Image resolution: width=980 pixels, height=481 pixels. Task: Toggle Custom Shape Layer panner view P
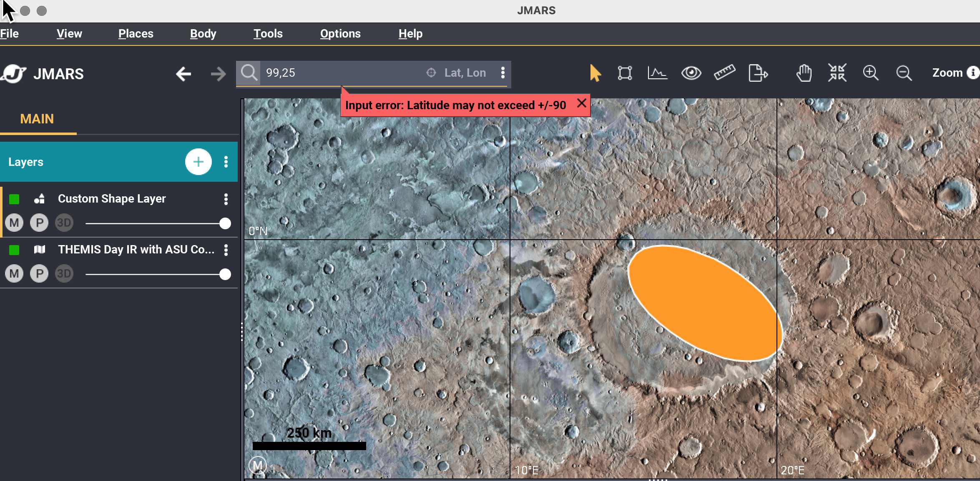point(39,223)
